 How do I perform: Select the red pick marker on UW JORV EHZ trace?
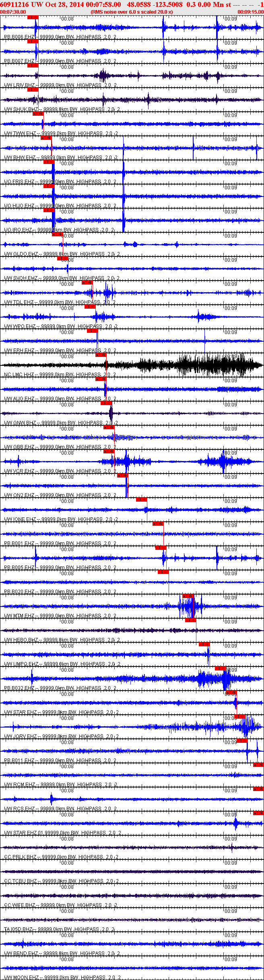click(240, 717)
